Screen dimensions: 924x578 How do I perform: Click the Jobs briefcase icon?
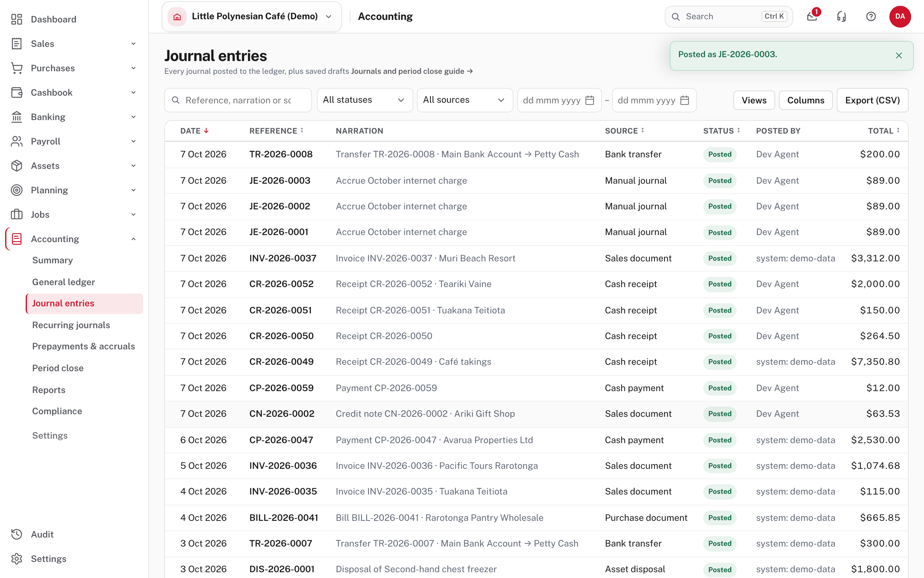click(16, 215)
